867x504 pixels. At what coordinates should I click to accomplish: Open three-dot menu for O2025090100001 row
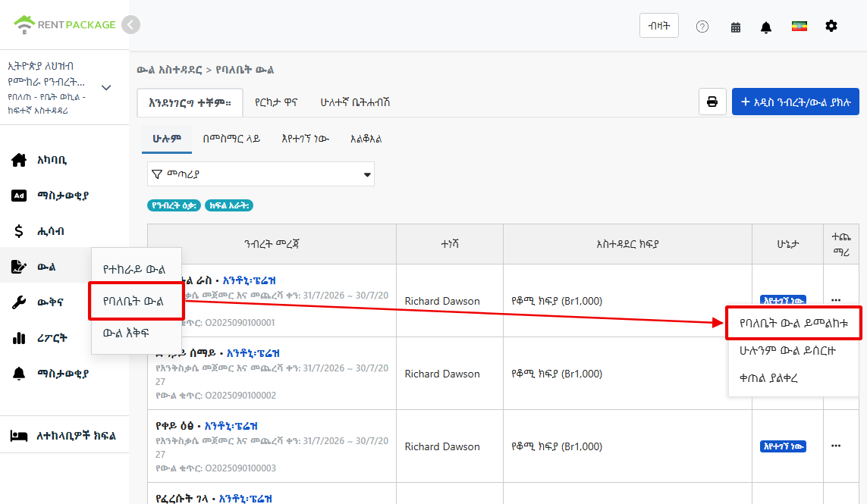click(836, 300)
